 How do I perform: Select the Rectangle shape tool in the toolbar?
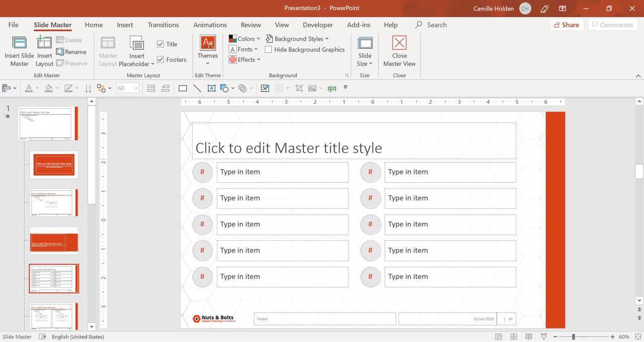click(x=183, y=88)
